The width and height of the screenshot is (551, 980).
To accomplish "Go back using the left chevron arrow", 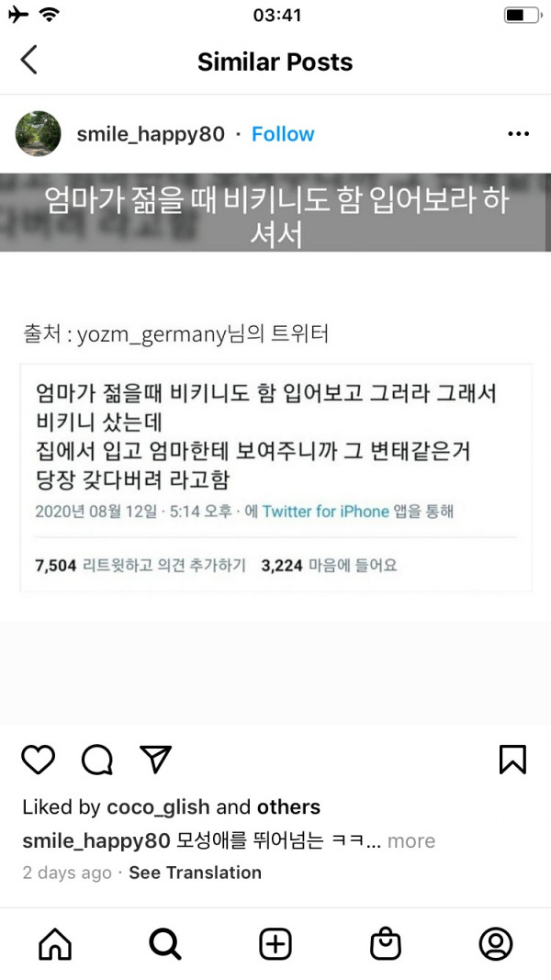I will (28, 60).
